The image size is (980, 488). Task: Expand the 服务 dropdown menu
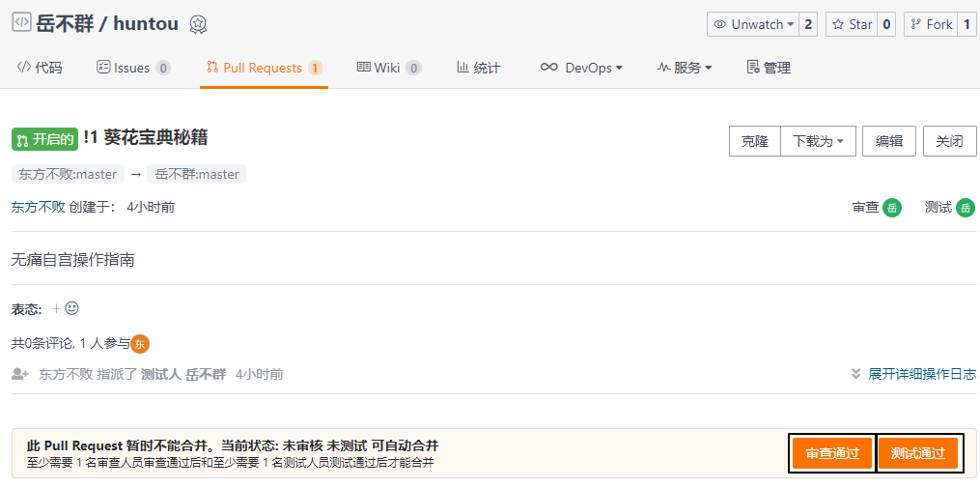684,68
